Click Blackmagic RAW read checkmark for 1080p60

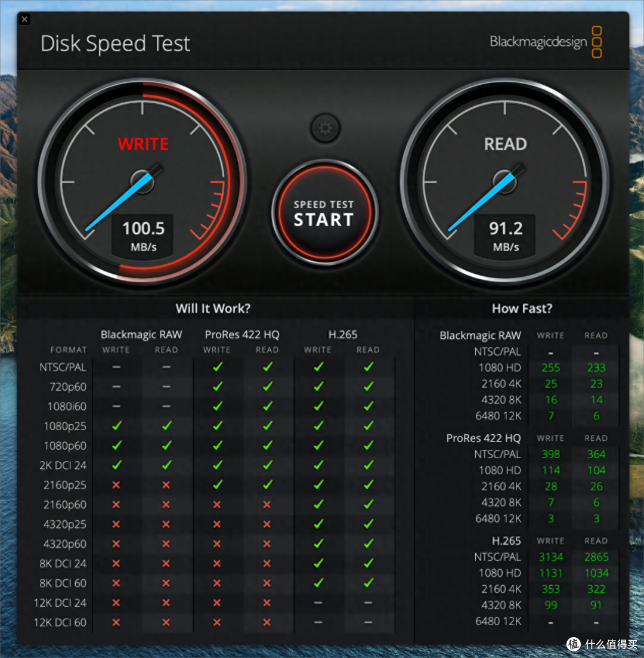tap(166, 445)
